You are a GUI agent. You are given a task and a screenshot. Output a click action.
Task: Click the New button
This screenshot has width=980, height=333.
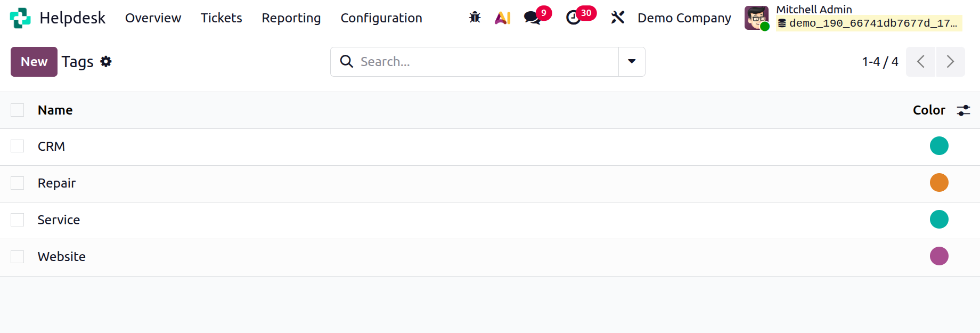pyautogui.click(x=34, y=62)
